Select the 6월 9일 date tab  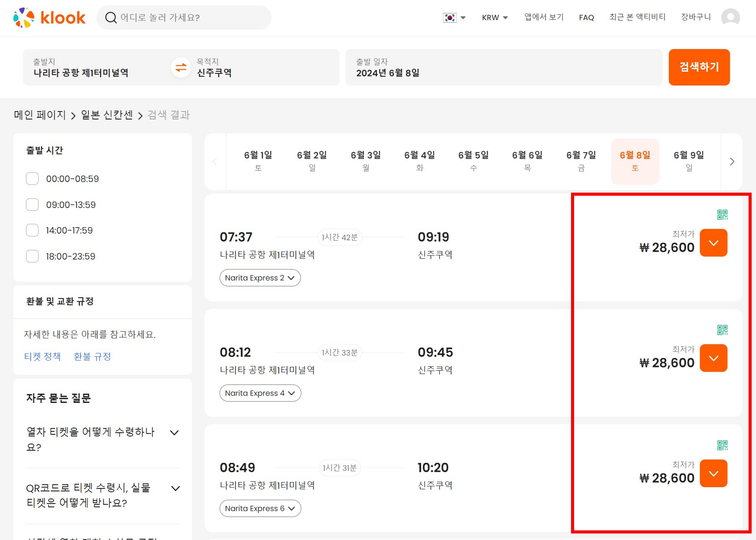pyautogui.click(x=689, y=161)
